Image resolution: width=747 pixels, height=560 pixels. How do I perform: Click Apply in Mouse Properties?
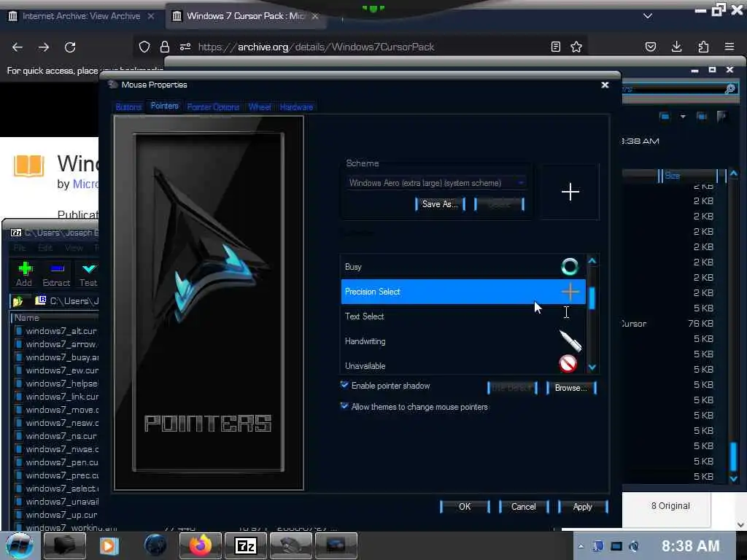pyautogui.click(x=583, y=507)
